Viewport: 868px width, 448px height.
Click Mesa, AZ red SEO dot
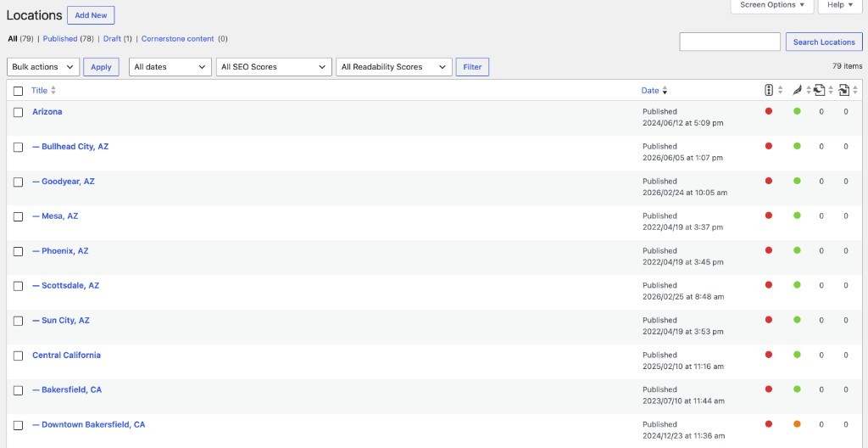pyautogui.click(x=768, y=216)
